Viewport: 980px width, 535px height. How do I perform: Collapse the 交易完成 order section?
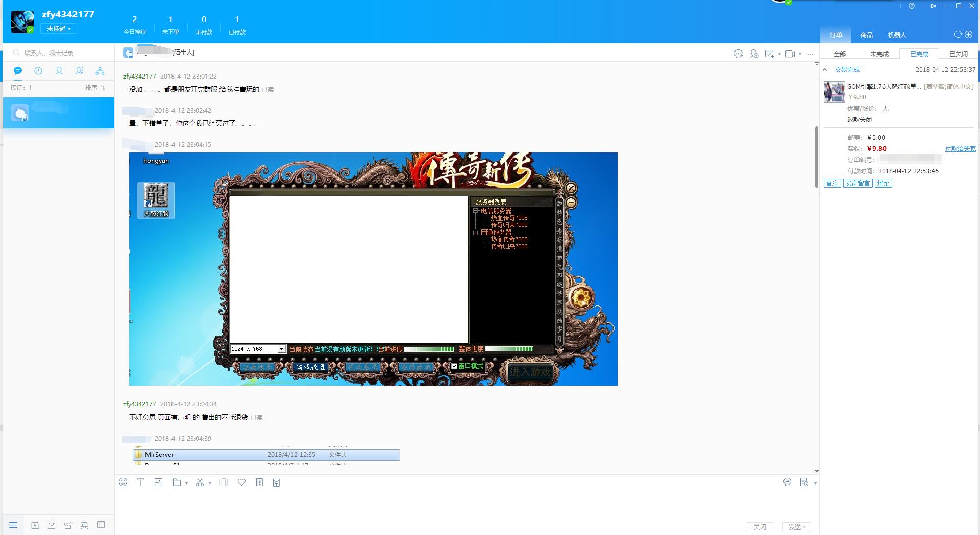coord(825,70)
